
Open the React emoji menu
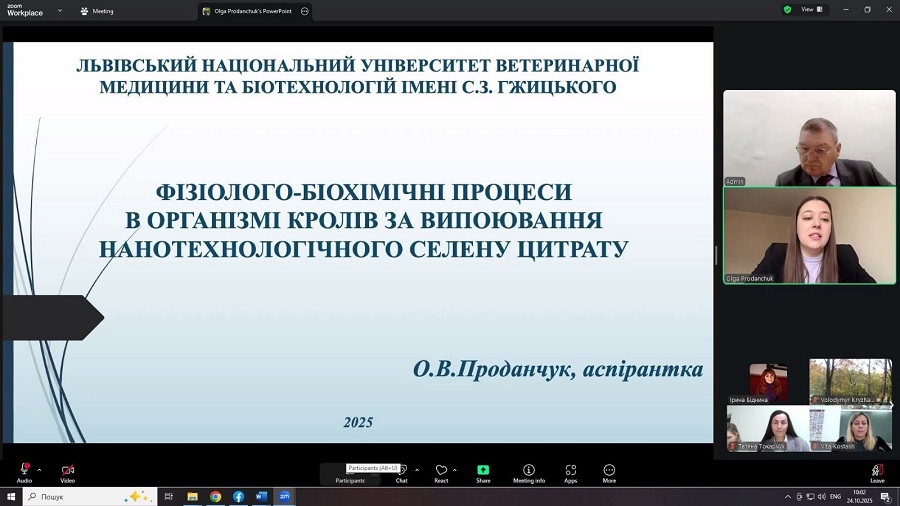click(441, 472)
